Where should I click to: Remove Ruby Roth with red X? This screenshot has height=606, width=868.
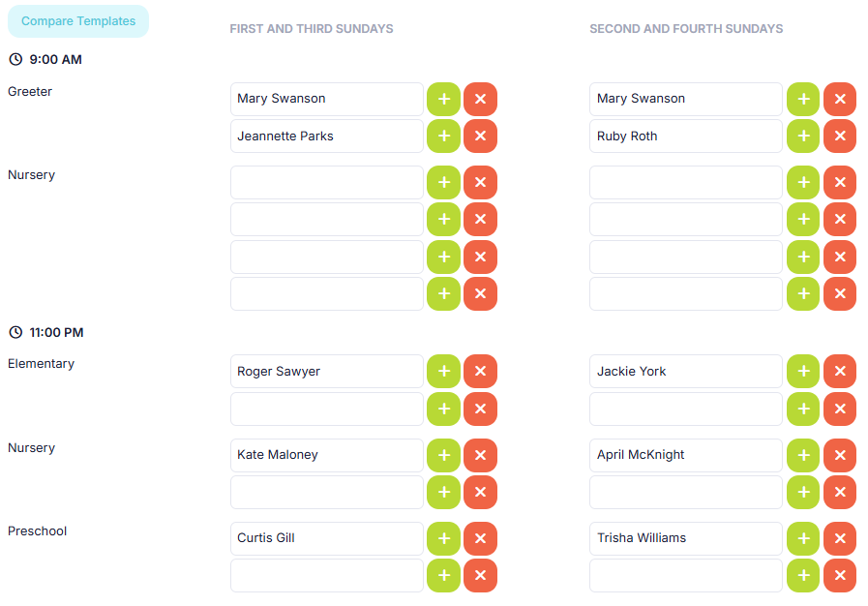pos(839,136)
